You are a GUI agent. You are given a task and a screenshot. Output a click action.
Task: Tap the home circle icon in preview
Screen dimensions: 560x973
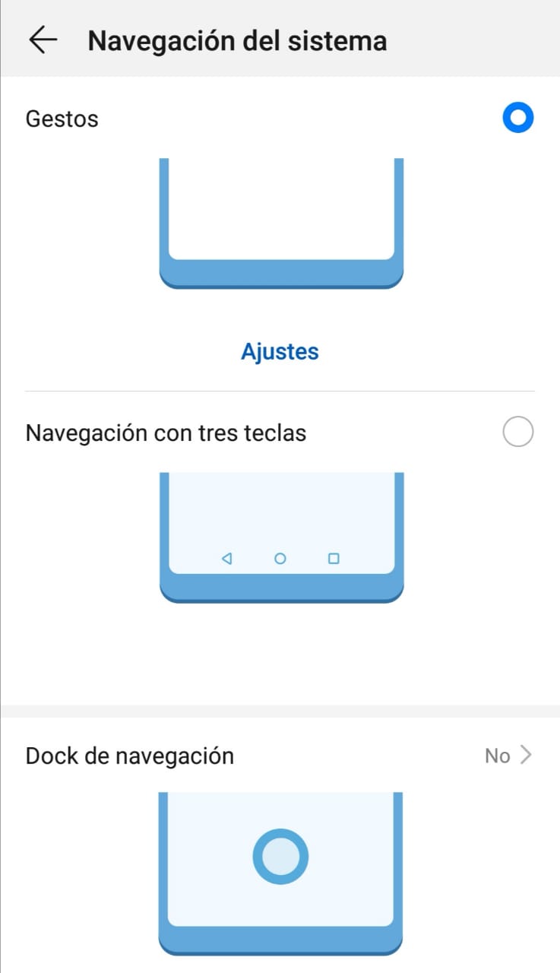pyautogui.click(x=280, y=559)
